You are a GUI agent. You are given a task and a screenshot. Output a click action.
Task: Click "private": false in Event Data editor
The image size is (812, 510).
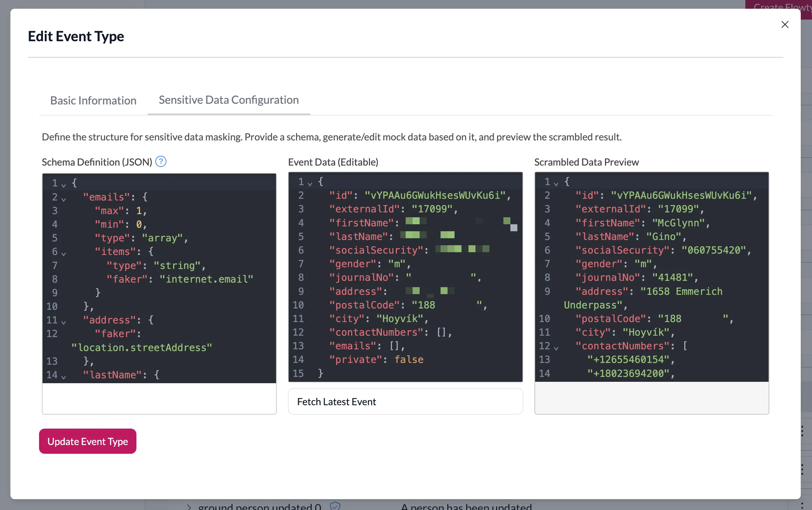pyautogui.click(x=376, y=359)
